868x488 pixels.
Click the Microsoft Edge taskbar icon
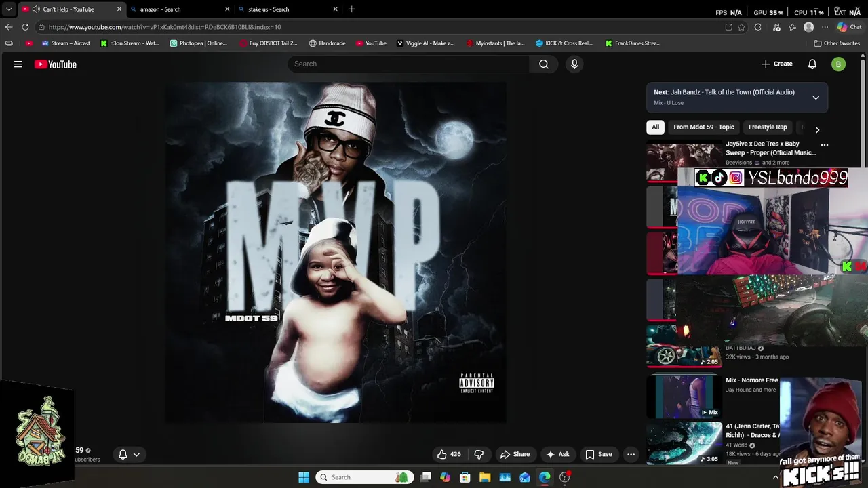(545, 477)
